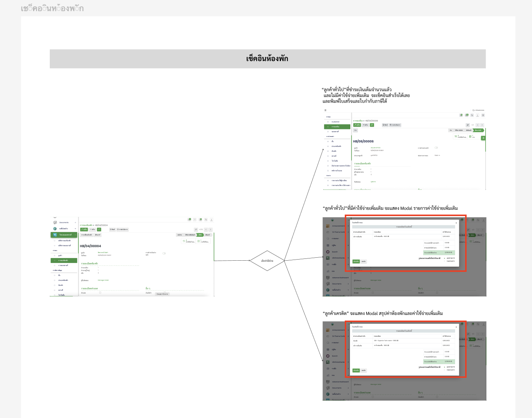This screenshot has width=532, height=418.
Task: Click Documents icon in HB/04/00004 sidebar
Action: click(55, 222)
